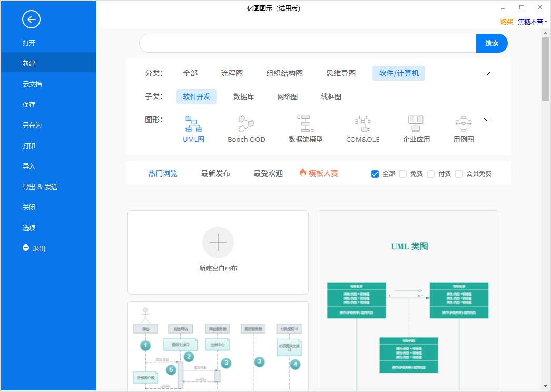Select 思维导图 in the category row
Viewport: 551px width, 392px height.
click(340, 73)
